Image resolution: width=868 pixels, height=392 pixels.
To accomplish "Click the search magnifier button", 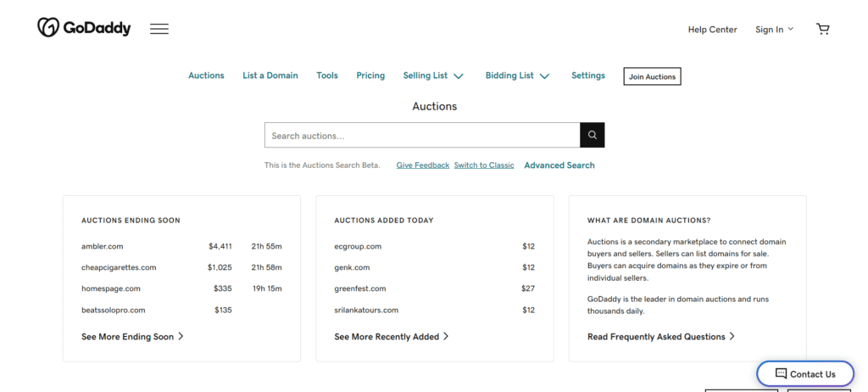I will [x=593, y=135].
